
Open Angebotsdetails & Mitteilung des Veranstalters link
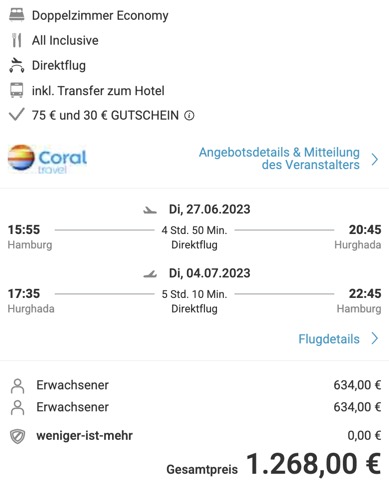[279, 158]
